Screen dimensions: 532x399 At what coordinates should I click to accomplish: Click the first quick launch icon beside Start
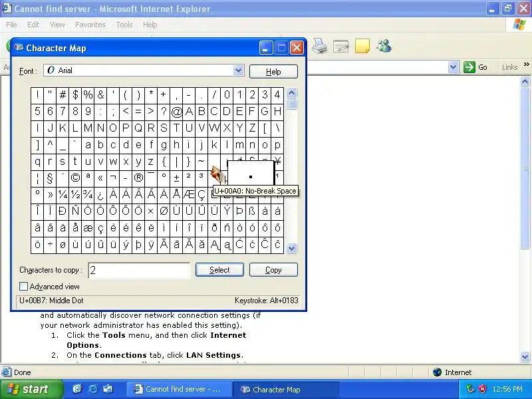[x=77, y=389]
